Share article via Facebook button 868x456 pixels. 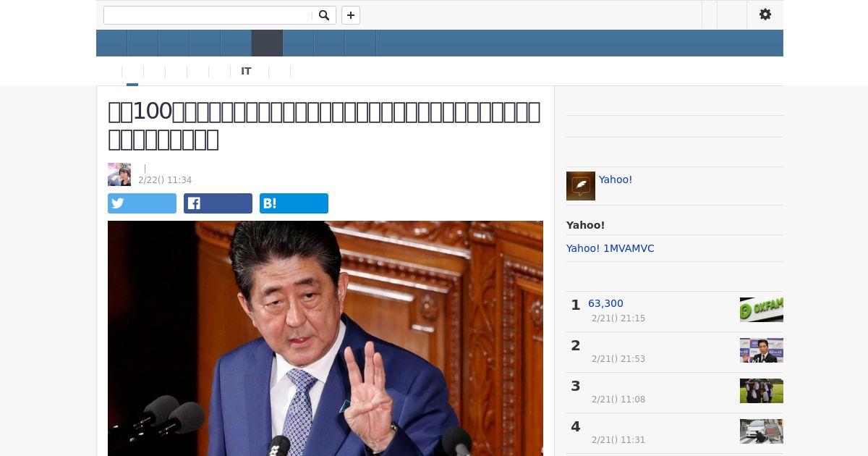click(218, 203)
